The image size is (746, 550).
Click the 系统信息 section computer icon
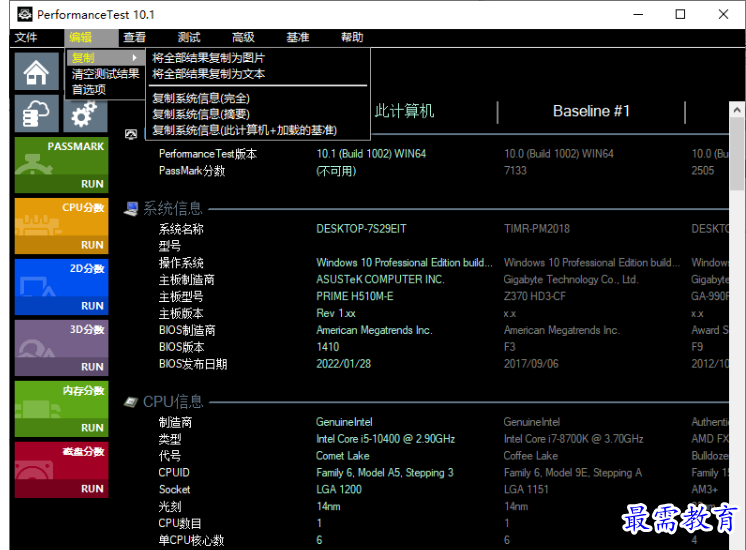point(131,208)
